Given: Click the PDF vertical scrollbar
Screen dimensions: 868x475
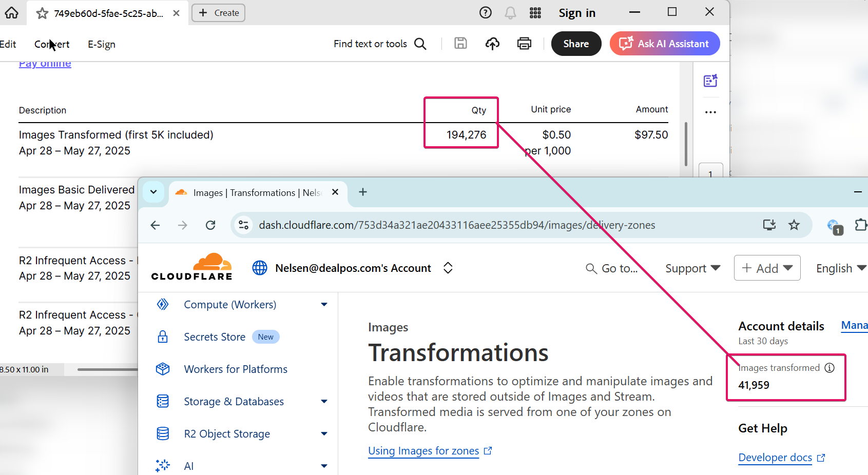Looking at the screenshot, I should pos(686,144).
